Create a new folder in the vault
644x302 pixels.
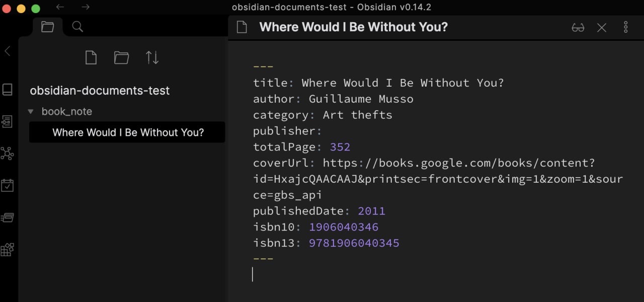[x=121, y=58]
